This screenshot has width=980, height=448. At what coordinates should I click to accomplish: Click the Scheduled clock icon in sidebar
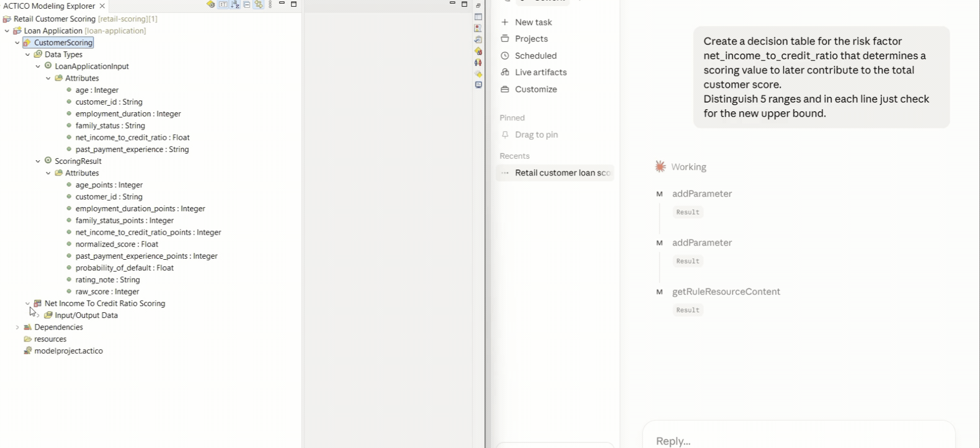[505, 56]
